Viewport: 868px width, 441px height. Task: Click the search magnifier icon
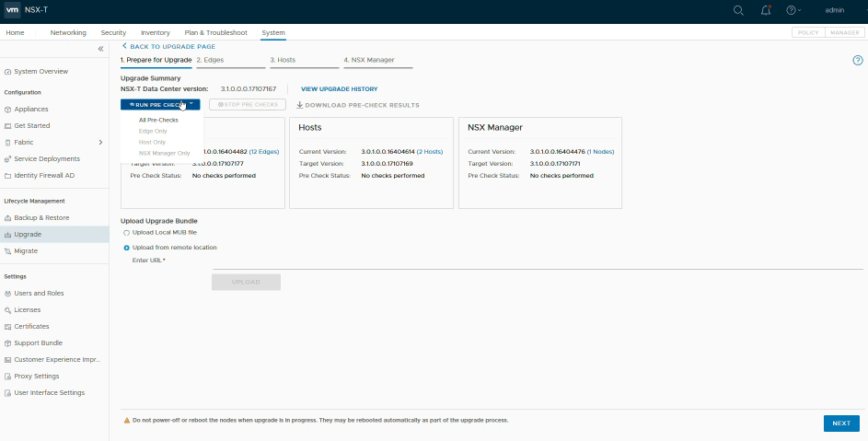(738, 10)
